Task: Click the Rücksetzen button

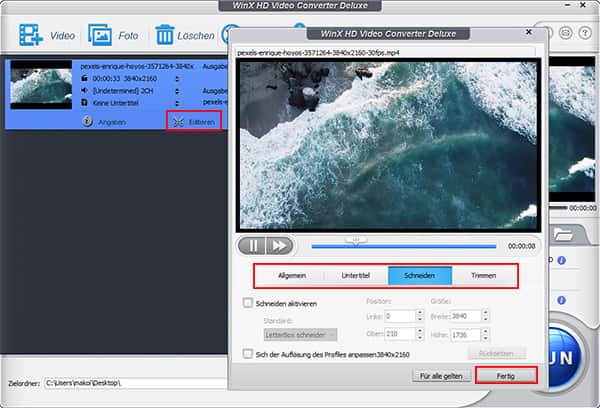Action: point(496,353)
